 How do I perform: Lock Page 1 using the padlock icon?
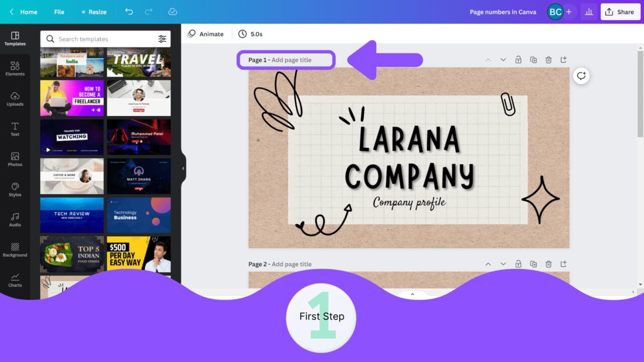pyautogui.click(x=518, y=59)
